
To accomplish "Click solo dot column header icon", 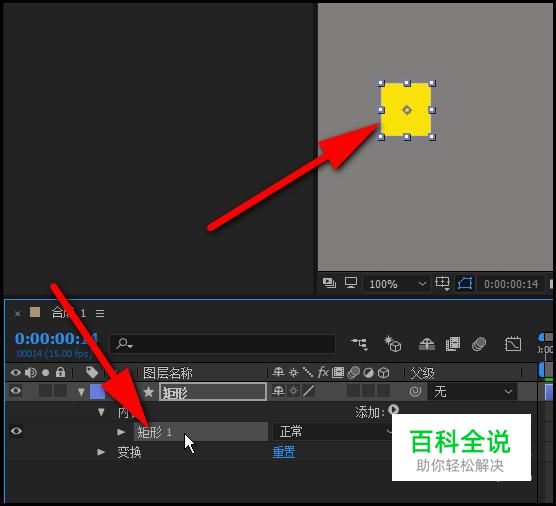I will pyautogui.click(x=45, y=373).
